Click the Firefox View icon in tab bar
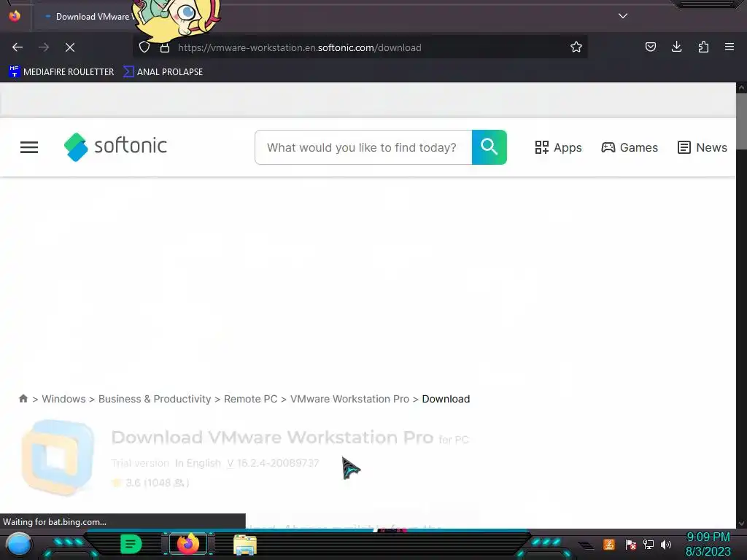 [15, 16]
